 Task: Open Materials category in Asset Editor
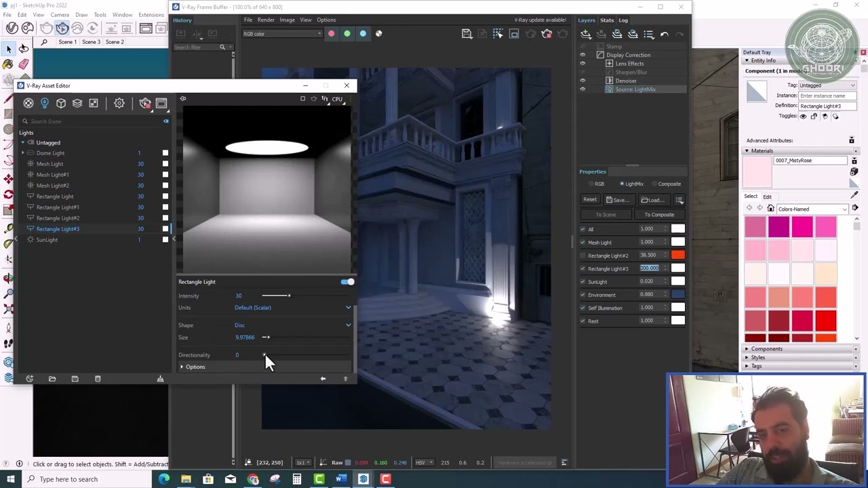[x=28, y=103]
